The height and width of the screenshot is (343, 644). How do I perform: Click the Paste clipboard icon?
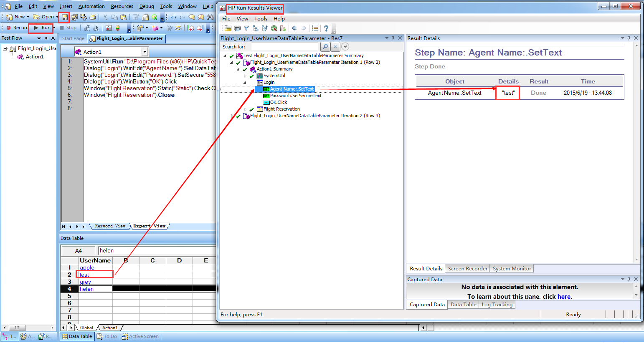point(124,17)
